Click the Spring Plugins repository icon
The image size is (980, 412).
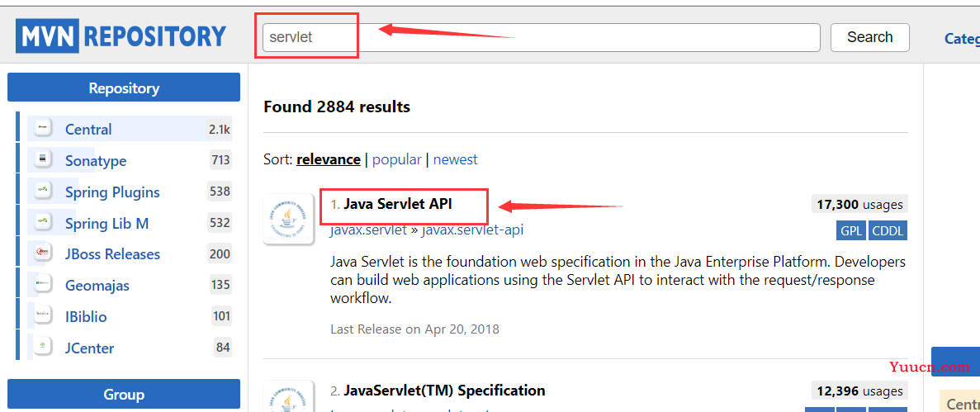(42, 192)
